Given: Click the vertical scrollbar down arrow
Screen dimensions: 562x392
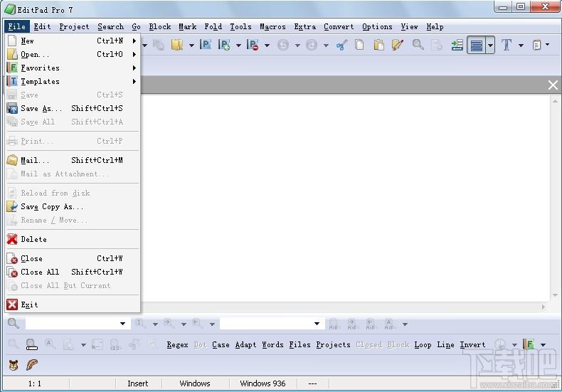Looking at the screenshot, I should (555, 295).
